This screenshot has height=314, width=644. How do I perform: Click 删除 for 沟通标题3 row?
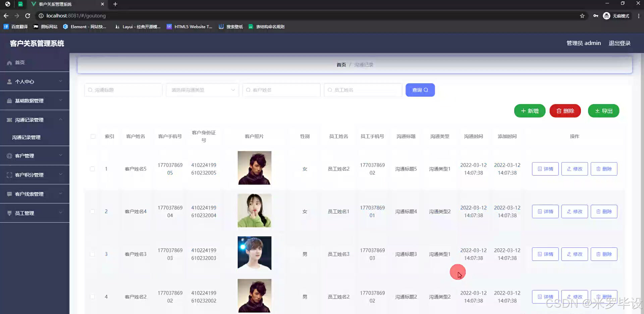(604, 254)
